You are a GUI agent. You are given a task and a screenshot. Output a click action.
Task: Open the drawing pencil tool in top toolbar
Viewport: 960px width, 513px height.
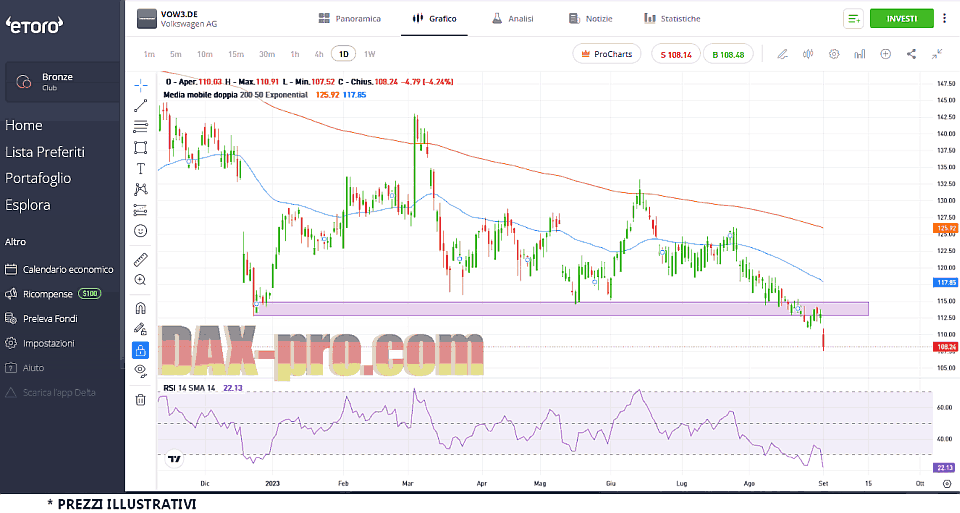[782, 54]
